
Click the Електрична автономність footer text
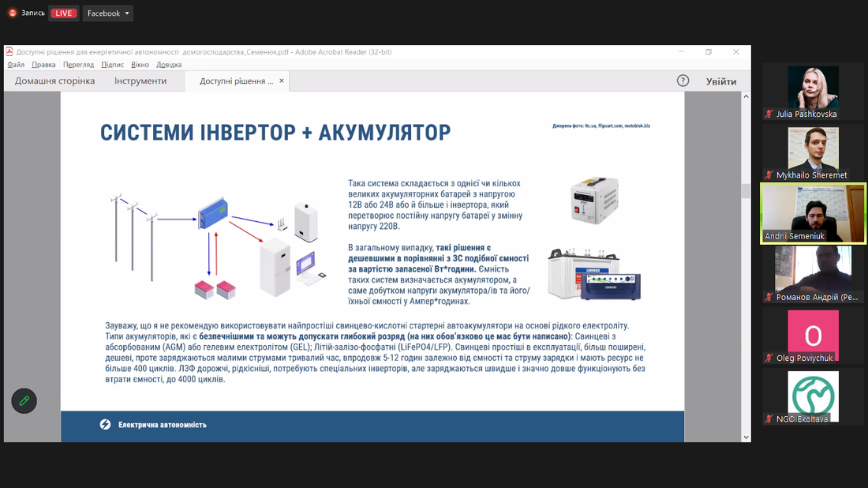163,425
